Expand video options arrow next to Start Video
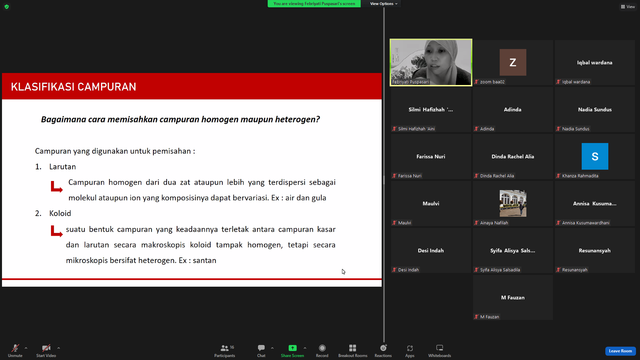 pos(58,348)
